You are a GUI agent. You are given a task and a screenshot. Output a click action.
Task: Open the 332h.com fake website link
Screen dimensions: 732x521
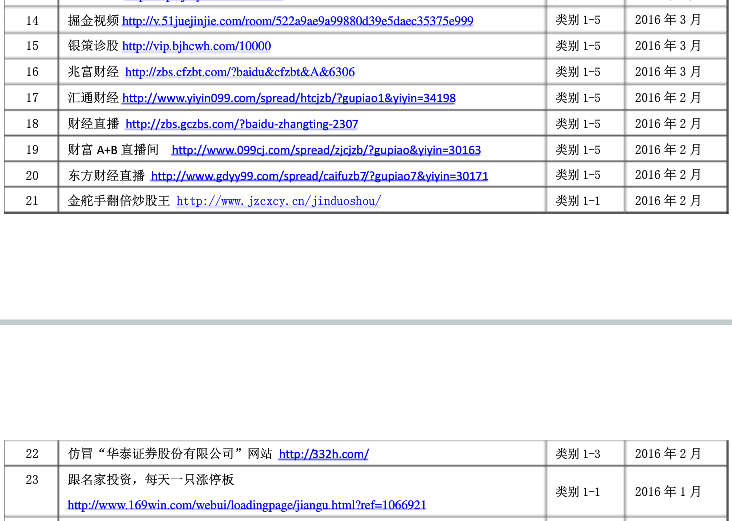(x=323, y=454)
